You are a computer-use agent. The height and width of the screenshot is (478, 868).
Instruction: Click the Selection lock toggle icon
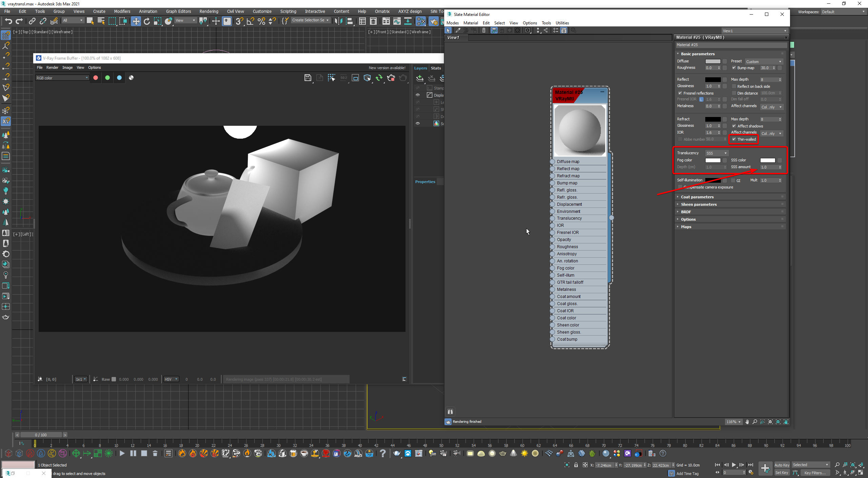(576, 465)
